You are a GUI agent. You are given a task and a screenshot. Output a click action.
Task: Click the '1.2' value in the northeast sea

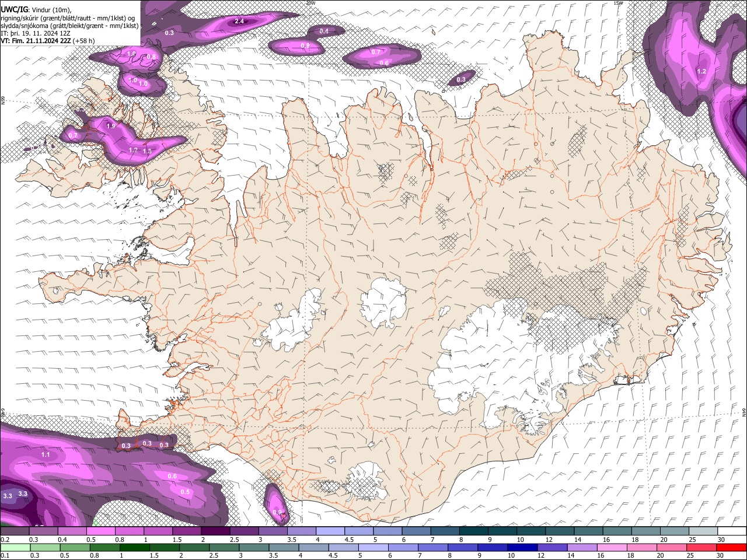coord(701,71)
